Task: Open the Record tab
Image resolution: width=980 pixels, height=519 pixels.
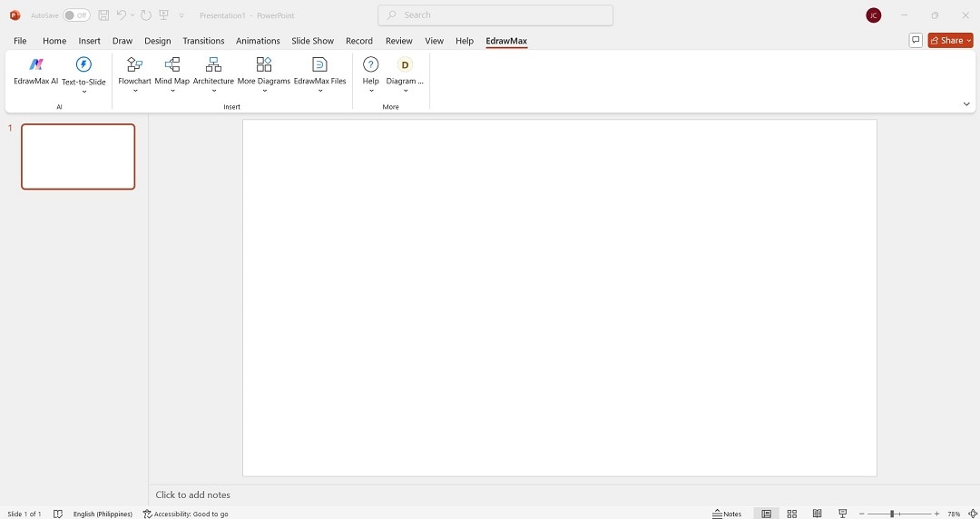Action: 359,41
